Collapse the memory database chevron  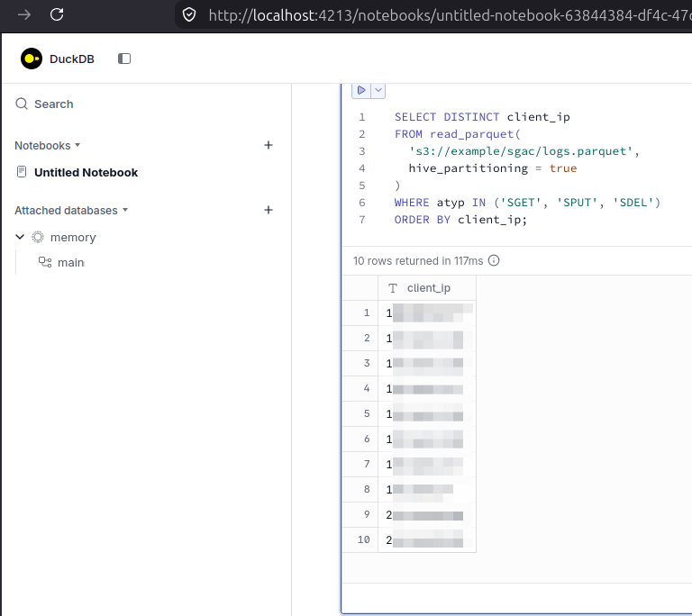(x=20, y=237)
